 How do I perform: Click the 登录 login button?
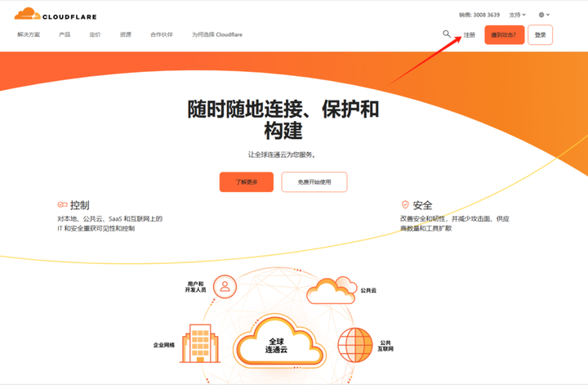tap(540, 35)
